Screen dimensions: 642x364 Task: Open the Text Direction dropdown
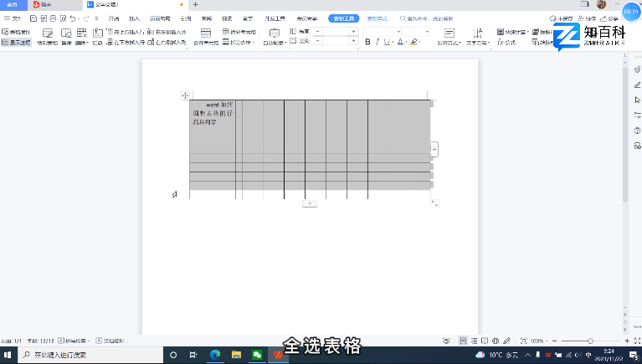[x=478, y=37]
